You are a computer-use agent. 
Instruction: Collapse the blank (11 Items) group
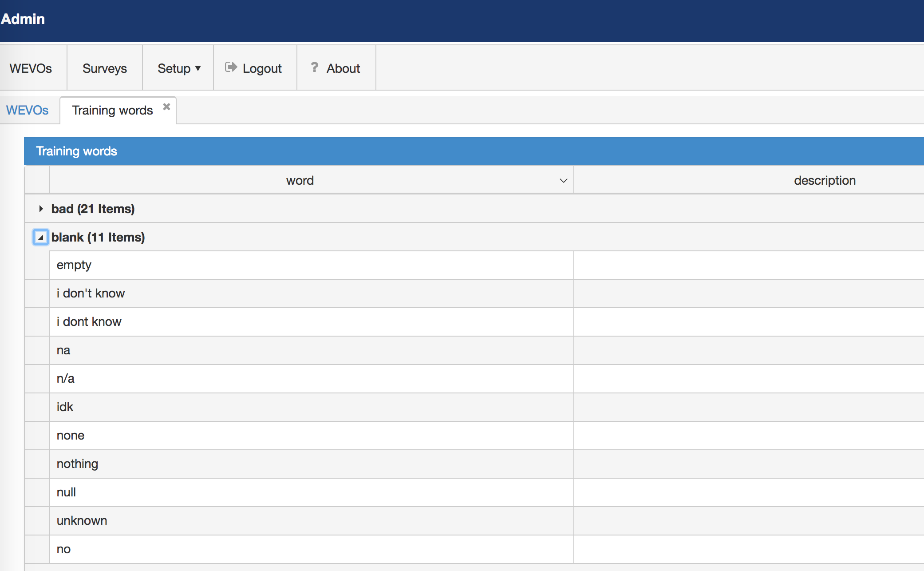pos(40,237)
